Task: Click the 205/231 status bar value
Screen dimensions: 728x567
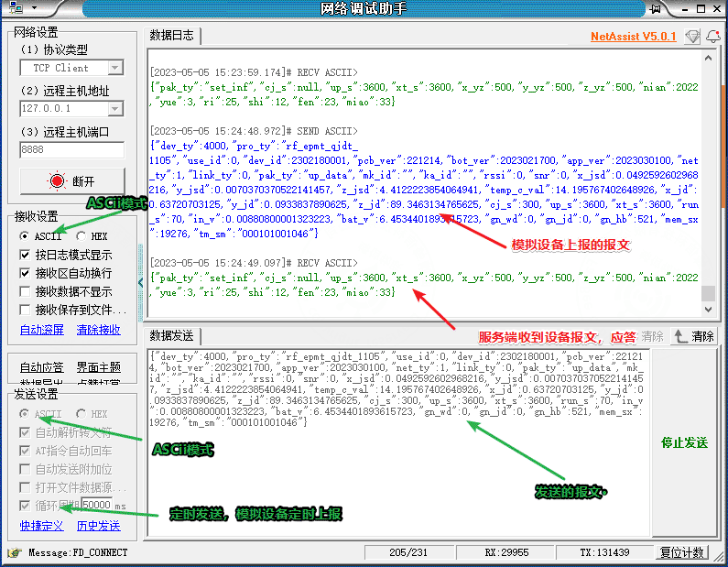Action: pyautogui.click(x=408, y=552)
